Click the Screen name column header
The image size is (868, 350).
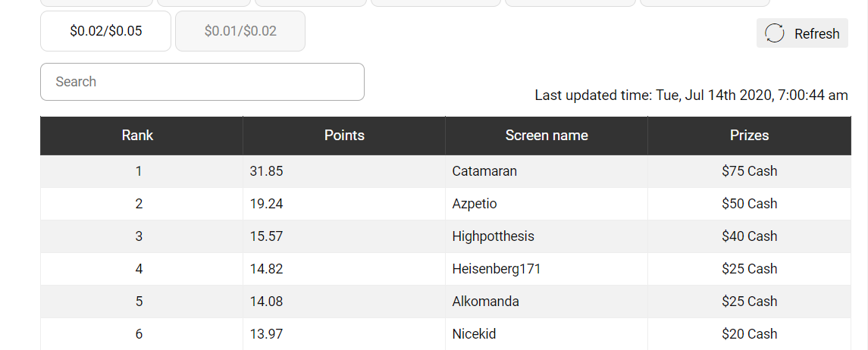[x=547, y=136]
